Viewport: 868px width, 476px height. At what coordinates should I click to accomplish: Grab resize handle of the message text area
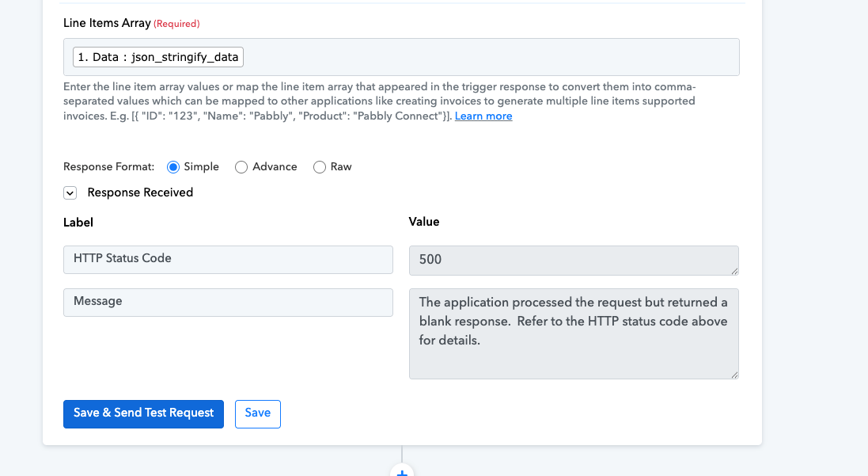pos(734,375)
